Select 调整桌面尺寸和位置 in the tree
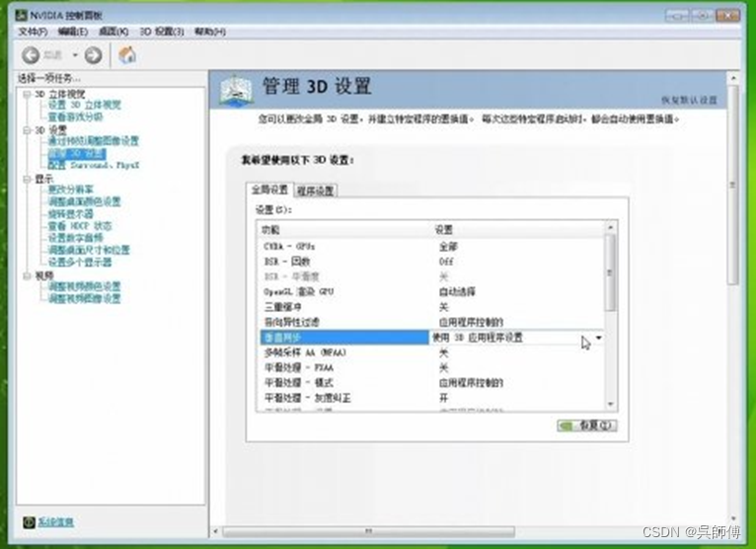Image resolution: width=756 pixels, height=549 pixels. pos(89,250)
